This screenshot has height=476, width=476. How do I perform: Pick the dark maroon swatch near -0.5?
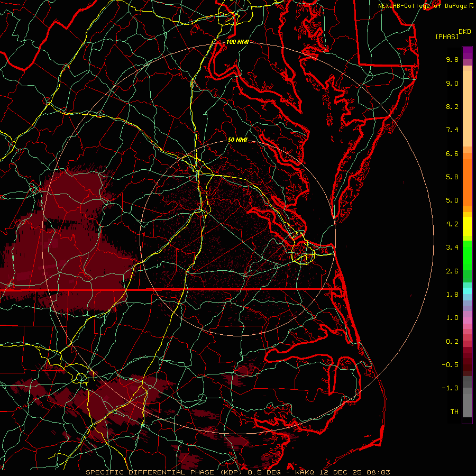point(467,368)
